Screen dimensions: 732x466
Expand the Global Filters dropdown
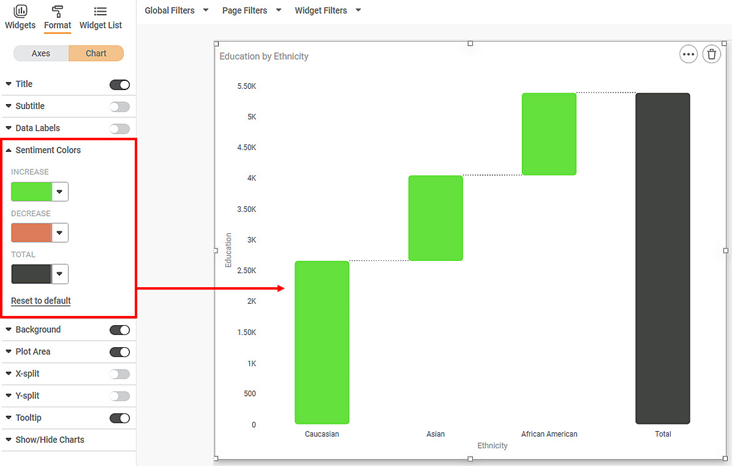177,10
